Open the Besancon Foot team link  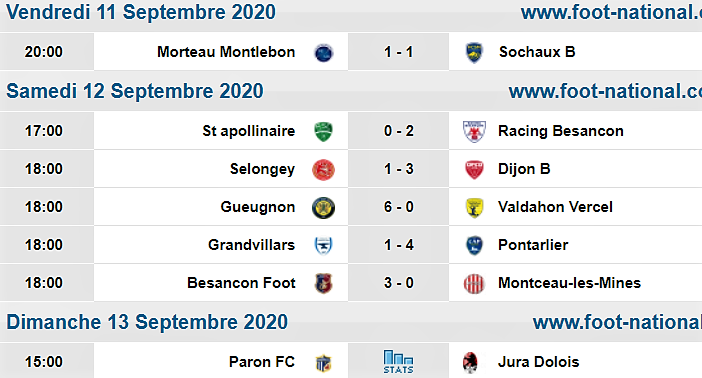tap(241, 283)
